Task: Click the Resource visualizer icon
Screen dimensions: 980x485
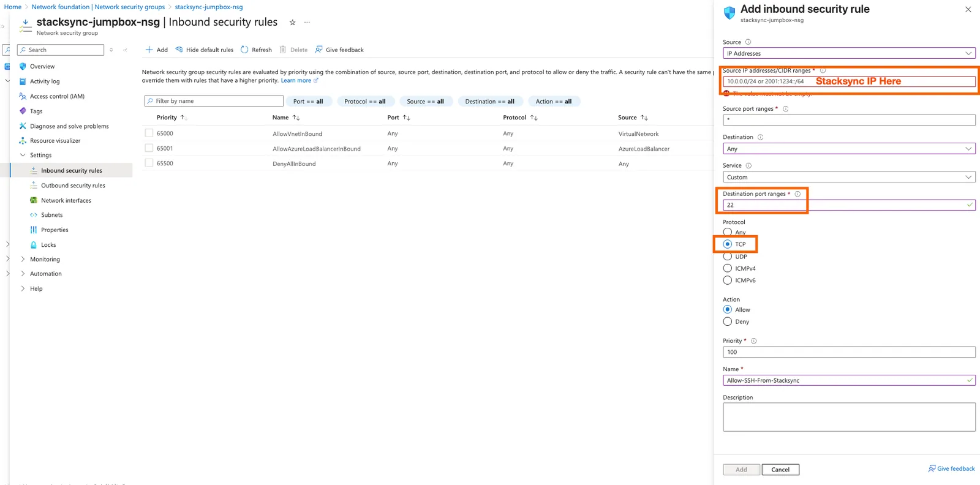Action: tap(23, 141)
